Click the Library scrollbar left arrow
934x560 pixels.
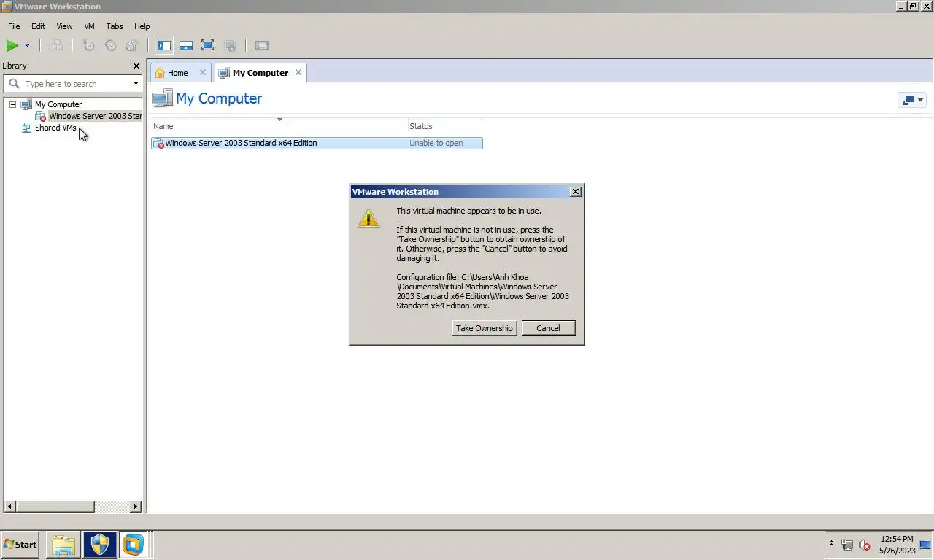point(10,506)
